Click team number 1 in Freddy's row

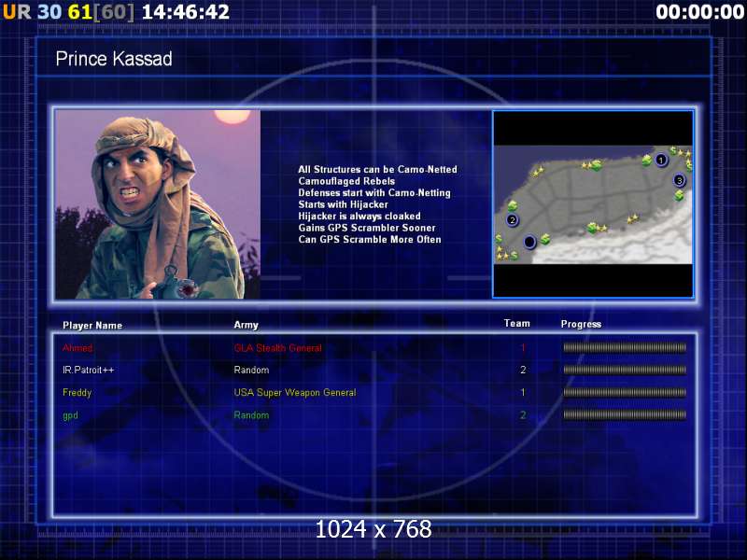point(523,392)
